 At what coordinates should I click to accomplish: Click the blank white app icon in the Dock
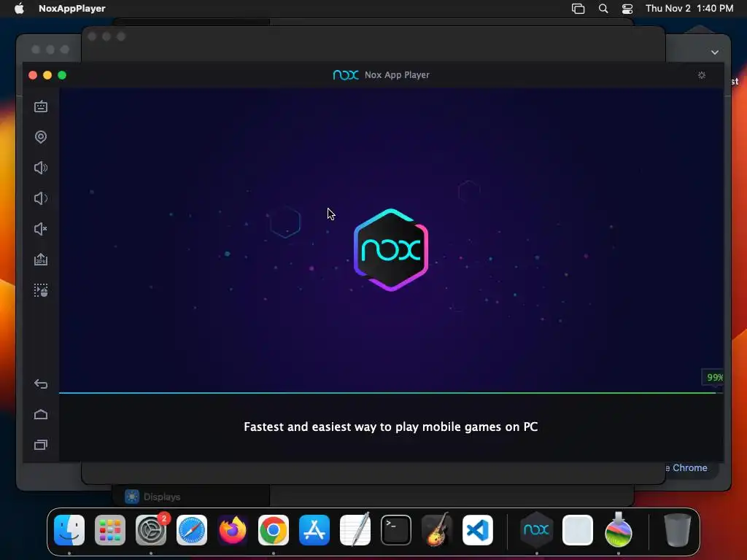(578, 529)
